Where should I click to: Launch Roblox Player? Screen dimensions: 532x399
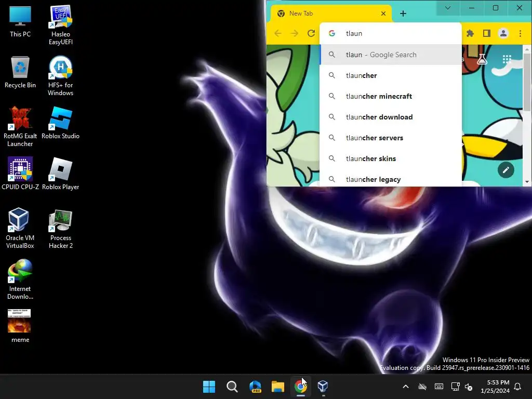(61, 174)
